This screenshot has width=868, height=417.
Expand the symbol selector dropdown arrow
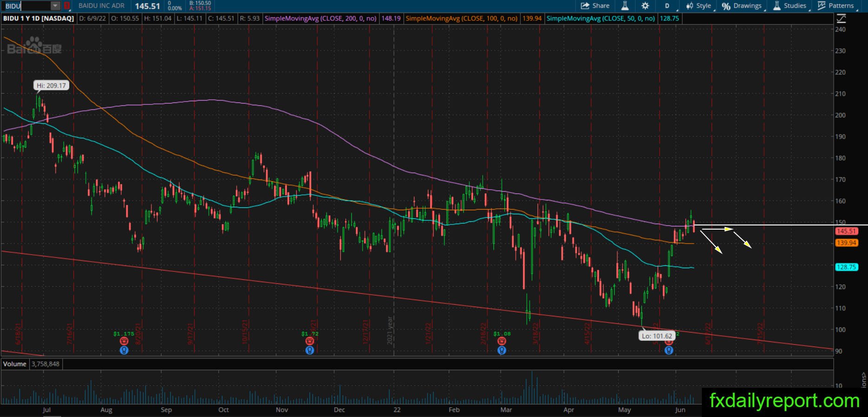[55, 6]
